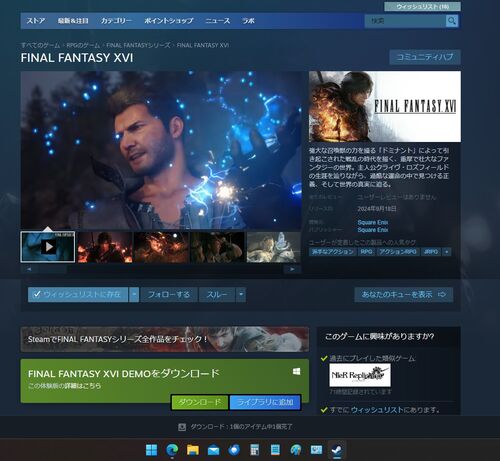Open the Square Enix developer link

tap(373, 222)
